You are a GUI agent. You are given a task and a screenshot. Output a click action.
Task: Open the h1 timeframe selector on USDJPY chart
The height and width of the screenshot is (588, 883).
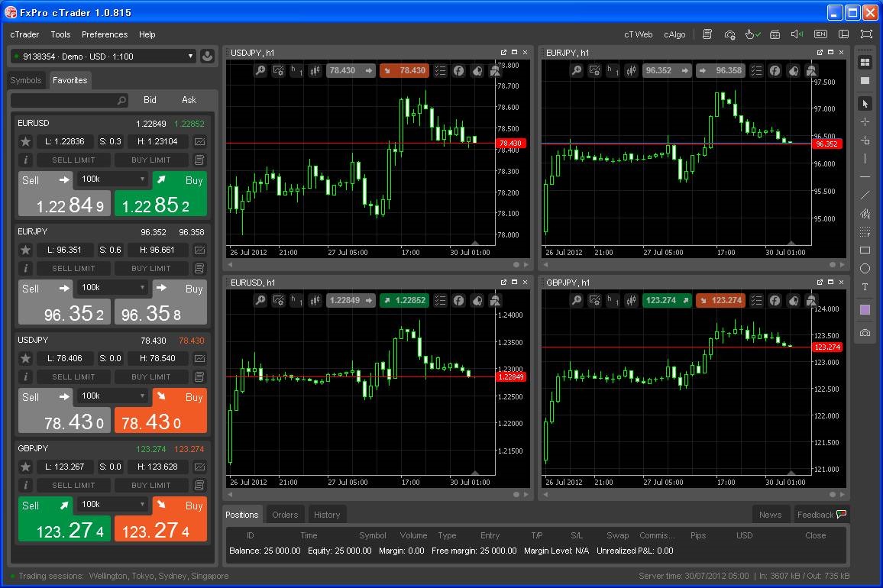click(296, 70)
